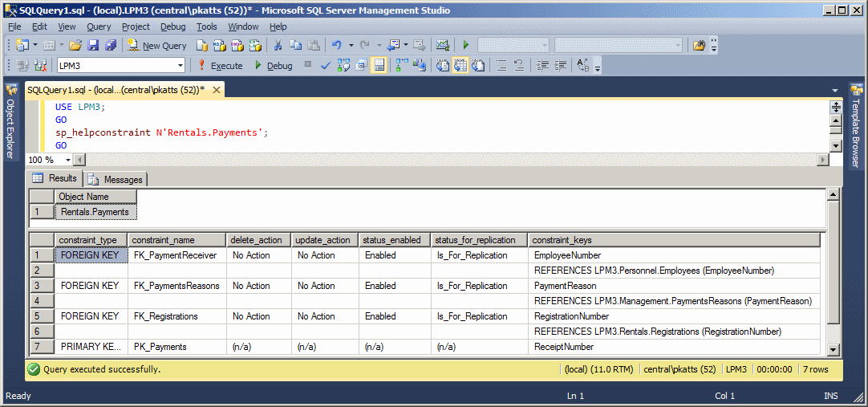Click the Database Engine Query icon
The image size is (868, 407).
(202, 46)
